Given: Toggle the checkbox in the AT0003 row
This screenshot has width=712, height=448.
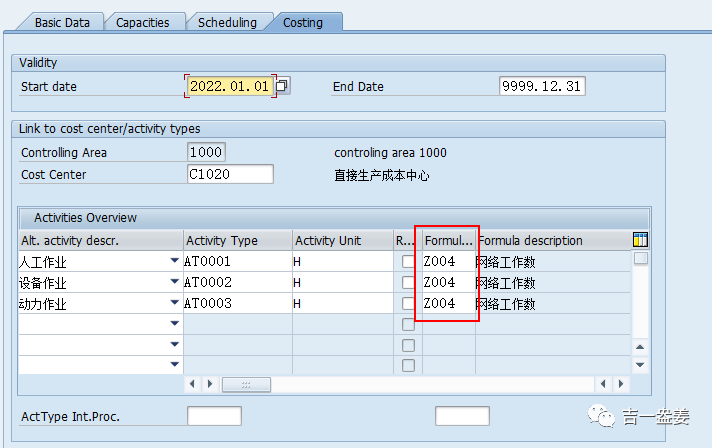Looking at the screenshot, I should pyautogui.click(x=408, y=303).
